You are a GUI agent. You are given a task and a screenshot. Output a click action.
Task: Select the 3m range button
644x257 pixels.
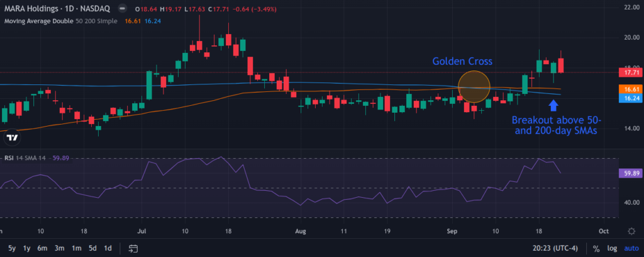(x=59, y=248)
